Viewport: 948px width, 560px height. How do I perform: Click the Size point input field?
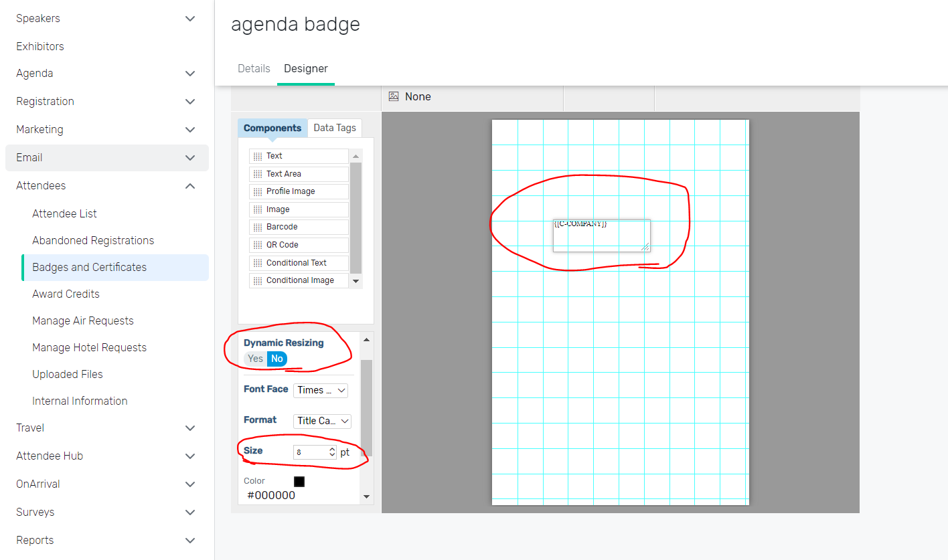(x=311, y=452)
